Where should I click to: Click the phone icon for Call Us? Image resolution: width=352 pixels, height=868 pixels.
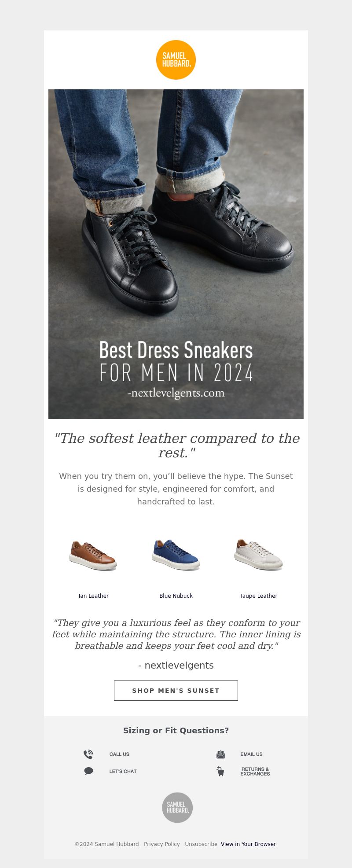(x=88, y=754)
